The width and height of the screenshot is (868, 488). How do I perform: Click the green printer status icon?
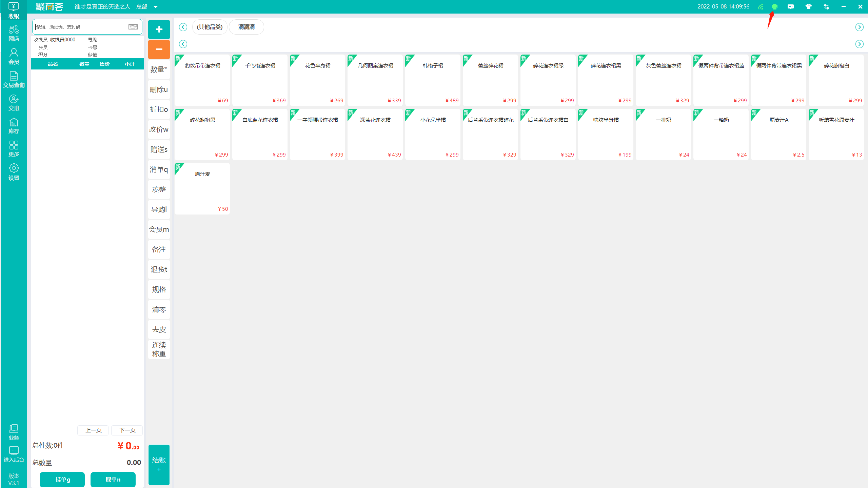click(x=774, y=7)
